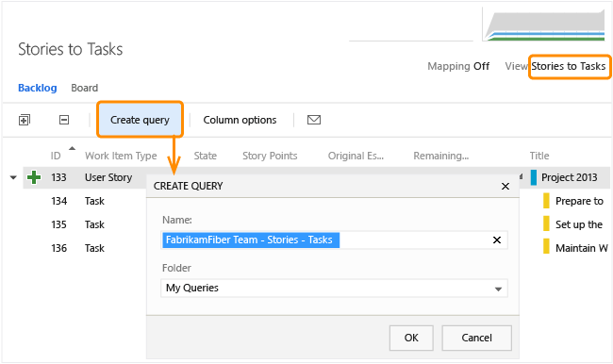Click the yellow bar beside Prepare to
Screen dimensions: 613x364
pyautogui.click(x=546, y=201)
